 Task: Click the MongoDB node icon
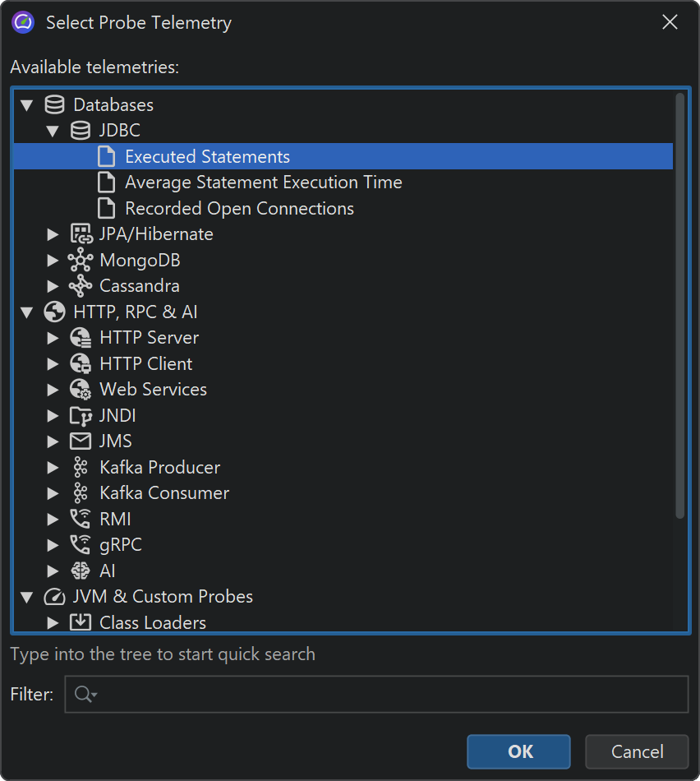click(81, 261)
